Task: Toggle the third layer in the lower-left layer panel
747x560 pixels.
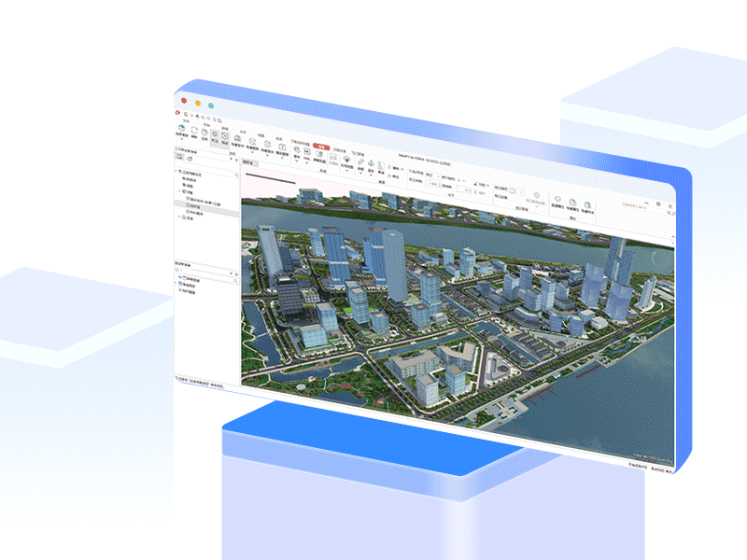Action: [x=179, y=293]
